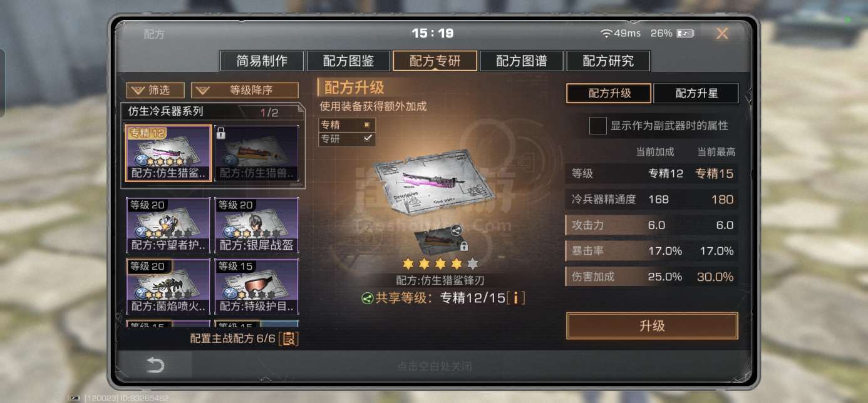Switch to the 配方图鉴 tab
The height and width of the screenshot is (403, 868).
point(348,61)
